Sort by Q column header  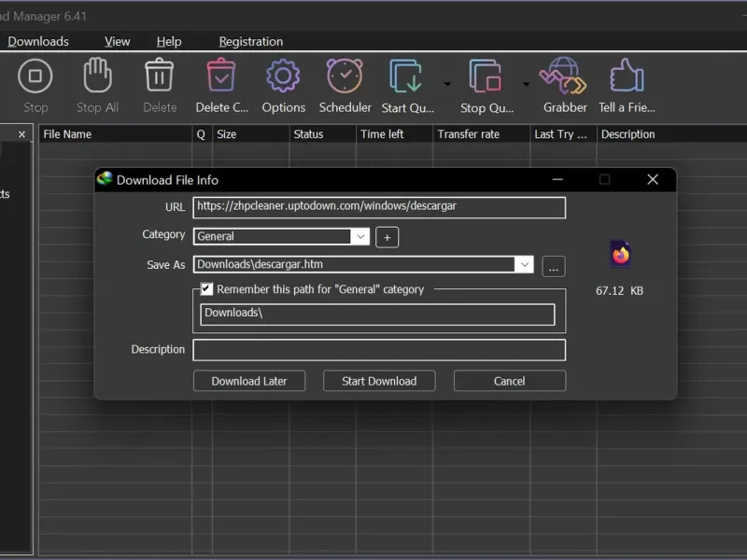(x=202, y=134)
